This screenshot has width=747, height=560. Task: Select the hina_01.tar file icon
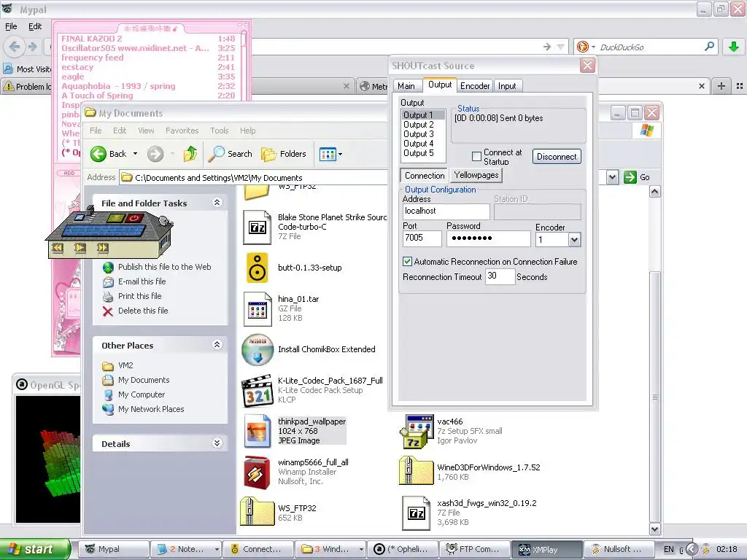pos(258,309)
